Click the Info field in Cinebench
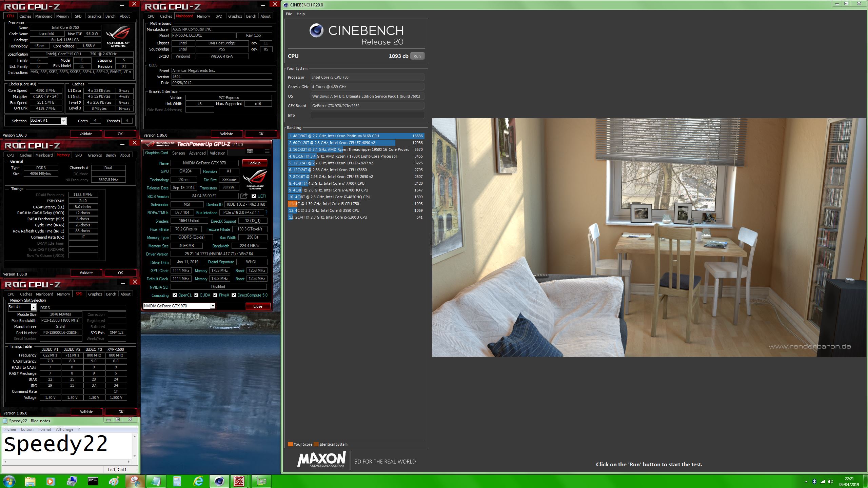The height and width of the screenshot is (488, 868). [x=367, y=115]
